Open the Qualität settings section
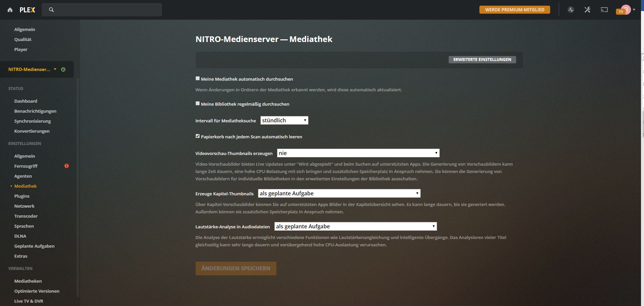 point(23,39)
